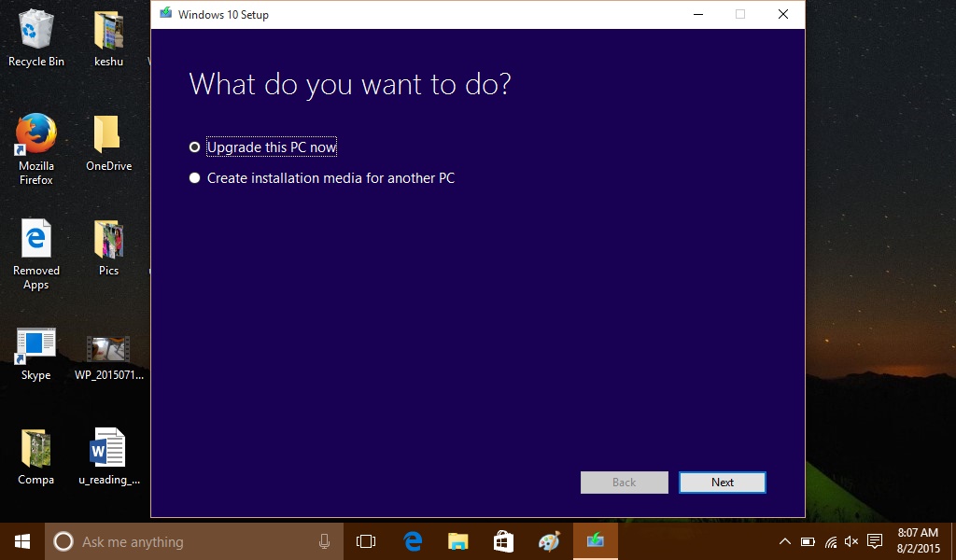
Task: Click the Cortana microphone icon
Action: pos(324,541)
